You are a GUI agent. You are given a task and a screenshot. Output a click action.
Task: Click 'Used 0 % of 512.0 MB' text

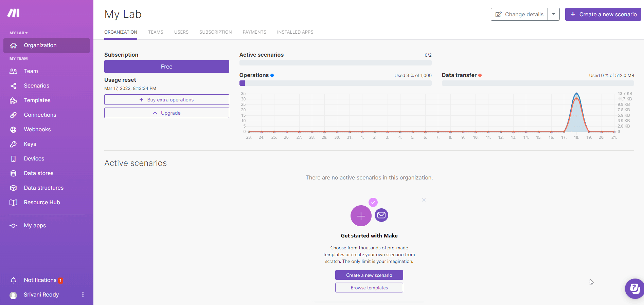click(x=612, y=76)
